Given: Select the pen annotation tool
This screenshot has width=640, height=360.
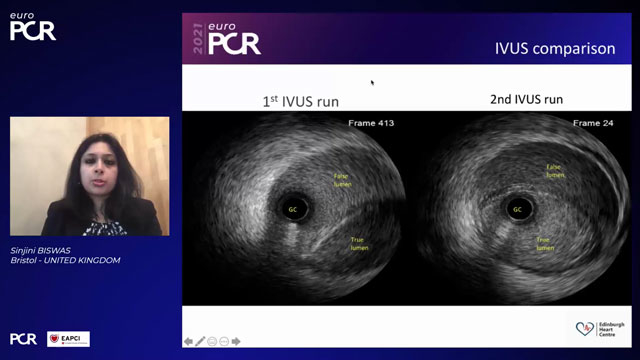Looking at the screenshot, I should click(200, 341).
